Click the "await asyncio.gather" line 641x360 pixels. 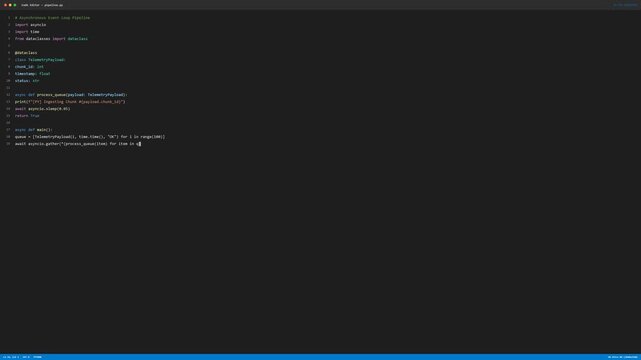coord(78,144)
